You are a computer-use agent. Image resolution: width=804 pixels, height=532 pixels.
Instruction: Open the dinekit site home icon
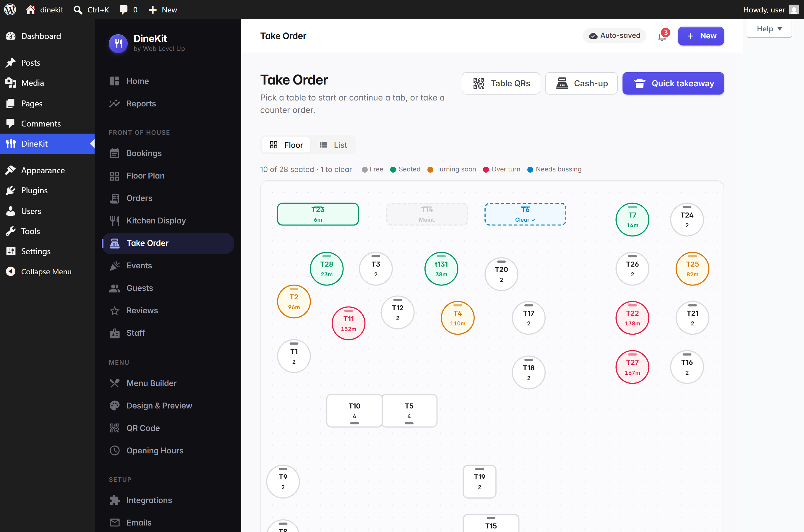click(30, 9)
